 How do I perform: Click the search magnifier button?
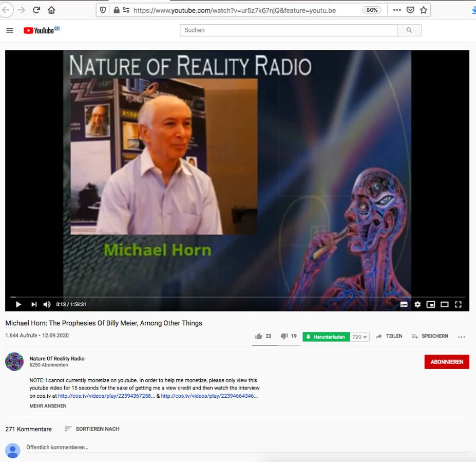tap(409, 30)
